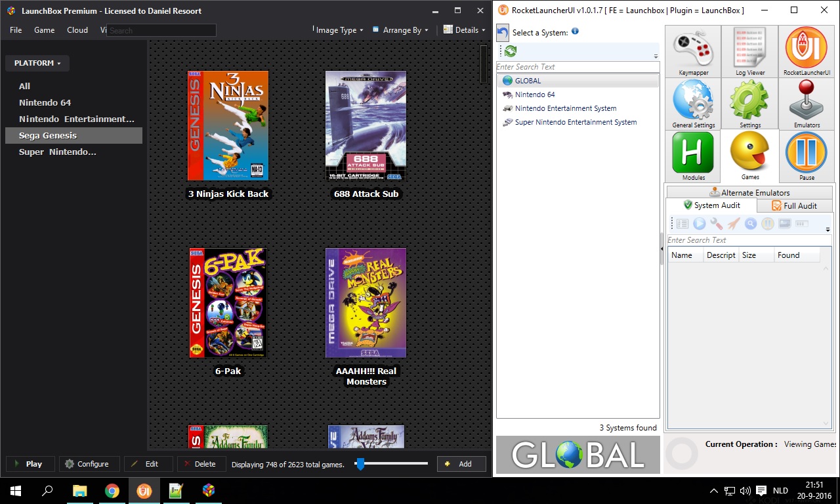Show hidden system tray icons

point(714,491)
